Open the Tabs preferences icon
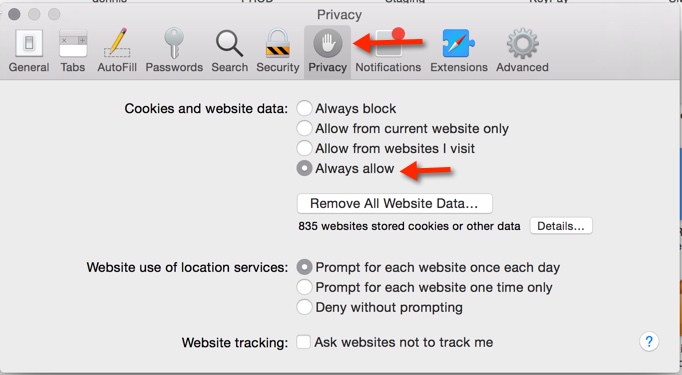682x375 pixels. [73, 44]
